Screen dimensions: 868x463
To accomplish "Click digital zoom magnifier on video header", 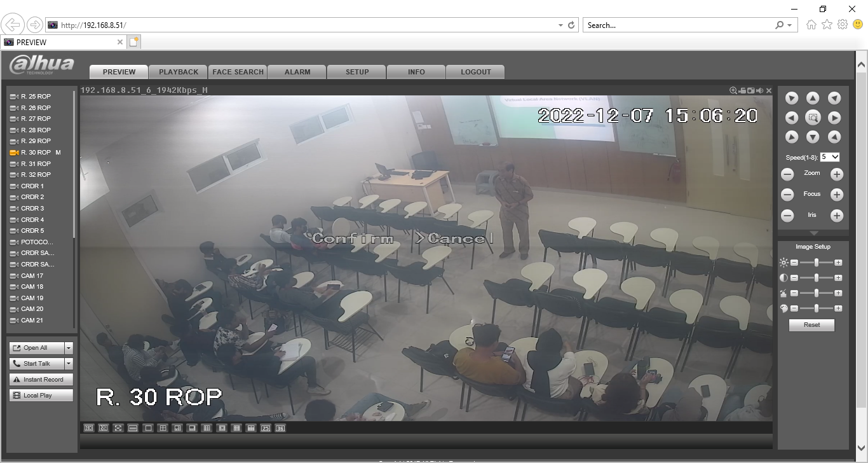I will click(733, 90).
